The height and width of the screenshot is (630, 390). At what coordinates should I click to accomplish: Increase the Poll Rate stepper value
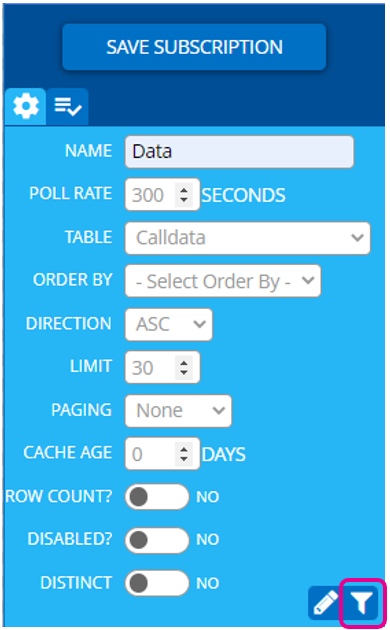[x=184, y=190]
